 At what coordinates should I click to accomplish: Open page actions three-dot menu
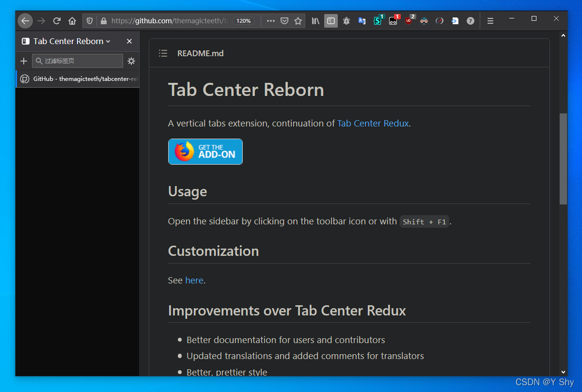click(x=271, y=21)
